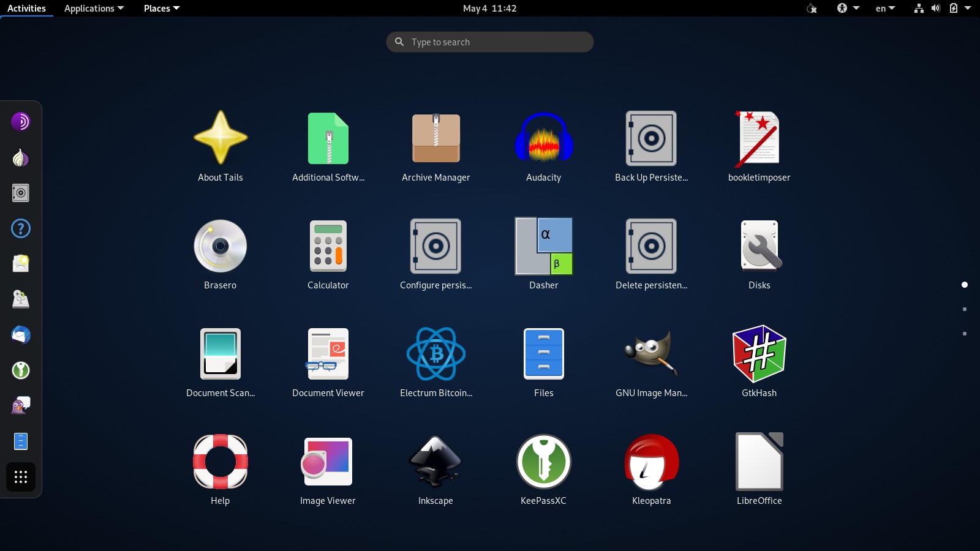Viewport: 980px width, 551px height.
Task: Click the Activities button
Action: pyautogui.click(x=26, y=9)
